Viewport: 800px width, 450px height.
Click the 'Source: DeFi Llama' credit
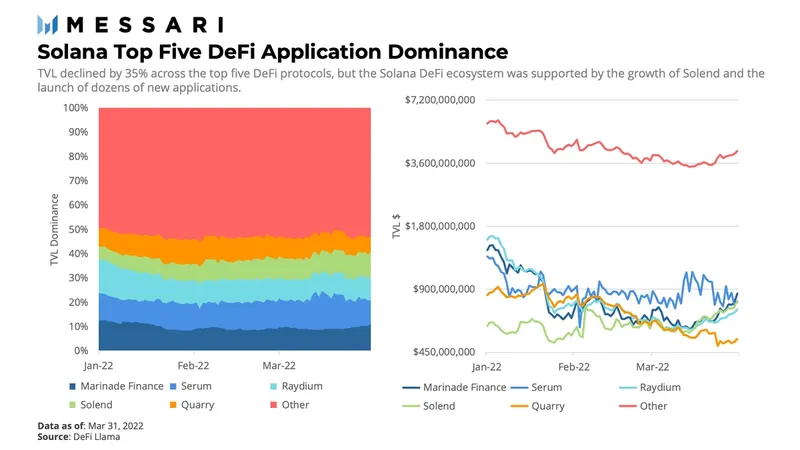point(79,437)
